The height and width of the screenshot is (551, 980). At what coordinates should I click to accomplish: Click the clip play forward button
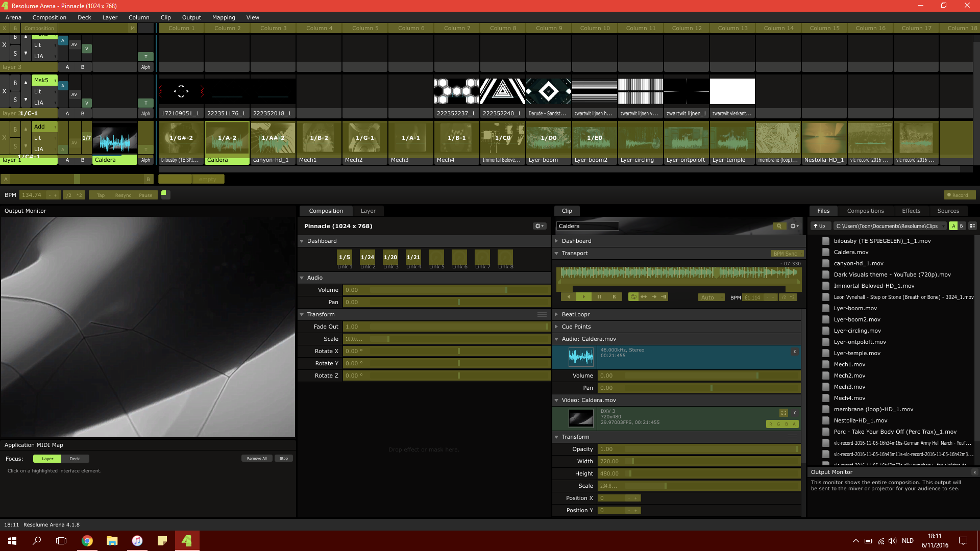click(583, 297)
